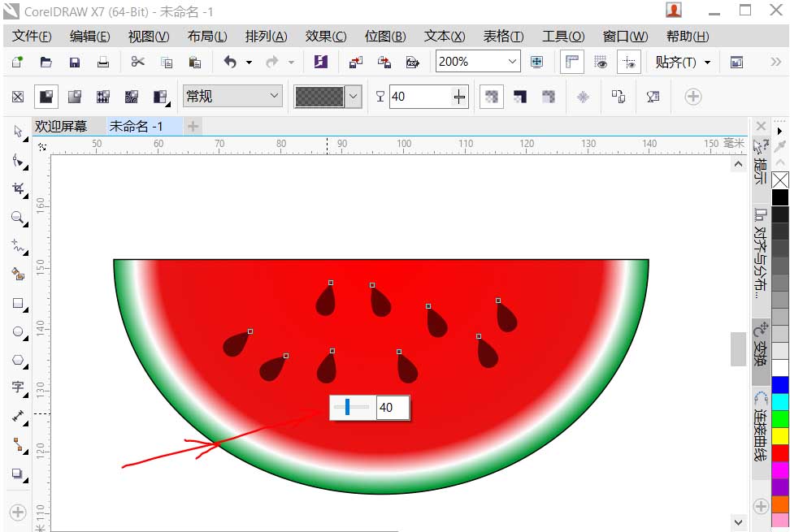Viewport: 790px width, 532px height.
Task: Toggle document grid display
Action: click(601, 62)
